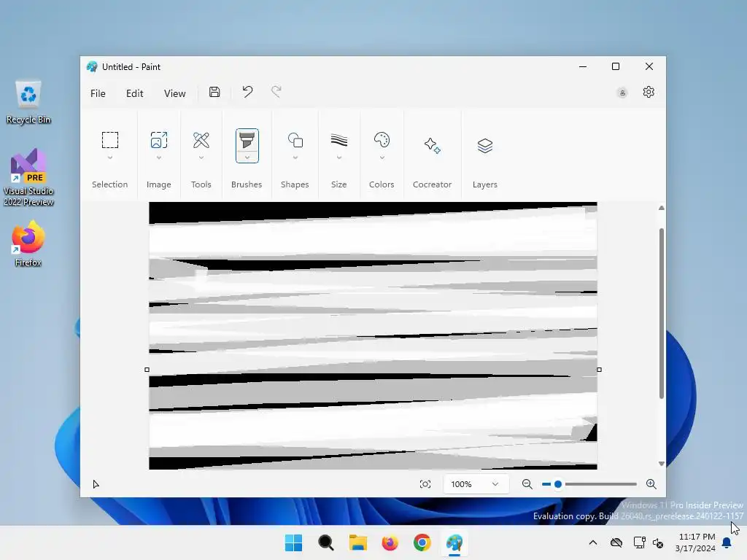The image size is (747, 560).
Task: Open the View menu
Action: [175, 93]
